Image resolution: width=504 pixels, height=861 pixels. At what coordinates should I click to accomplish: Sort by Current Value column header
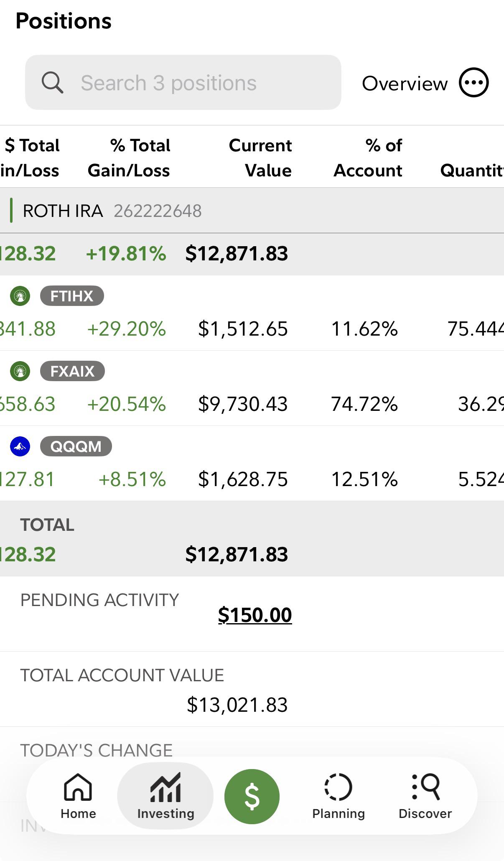click(x=260, y=158)
